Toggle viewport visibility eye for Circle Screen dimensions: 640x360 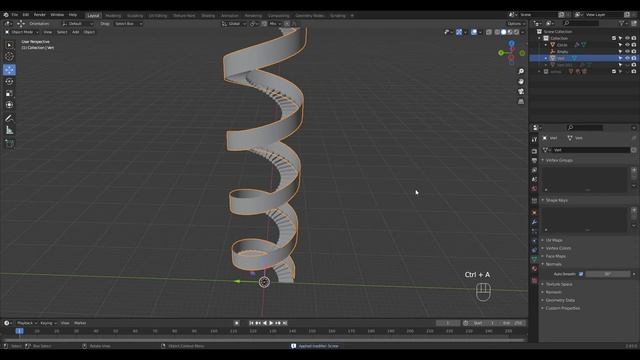click(627, 45)
